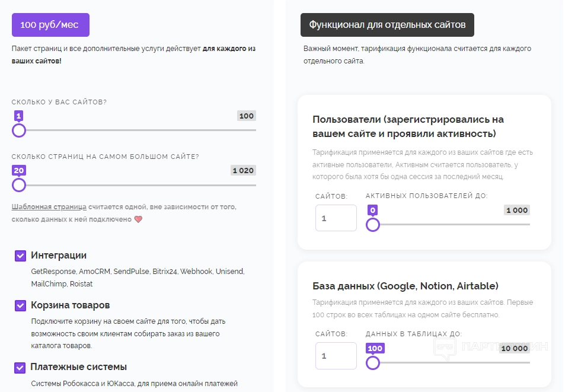Toggle the Корзина товаров checkbox
Screen dimensions: 578x392
pyautogui.click(x=21, y=305)
